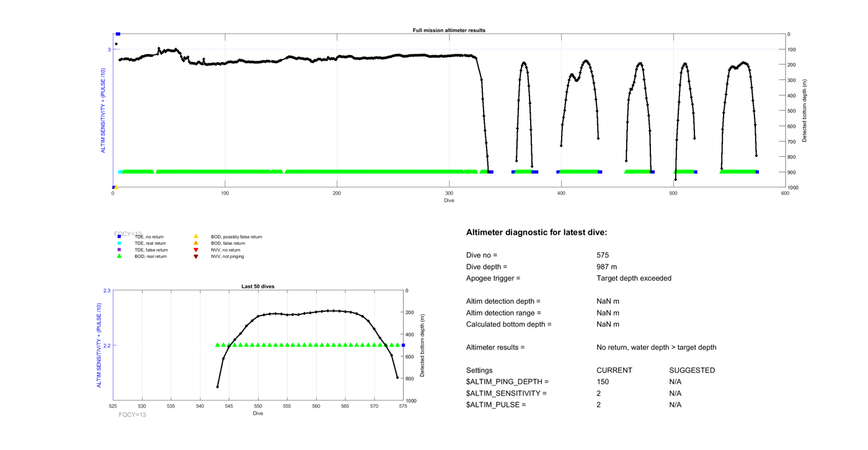Select the 'BOD, real return' legend label
Image resolution: width=868 pixels, height=450 pixels.
coord(151,257)
